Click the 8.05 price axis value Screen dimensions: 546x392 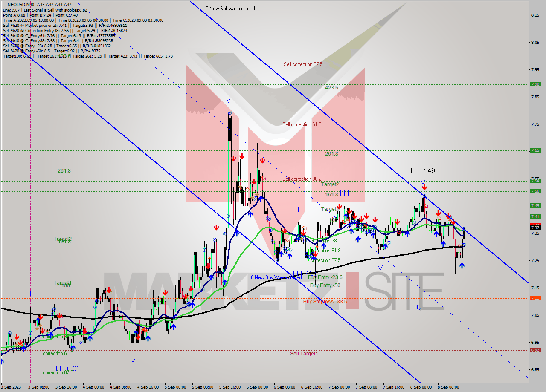(535, 43)
